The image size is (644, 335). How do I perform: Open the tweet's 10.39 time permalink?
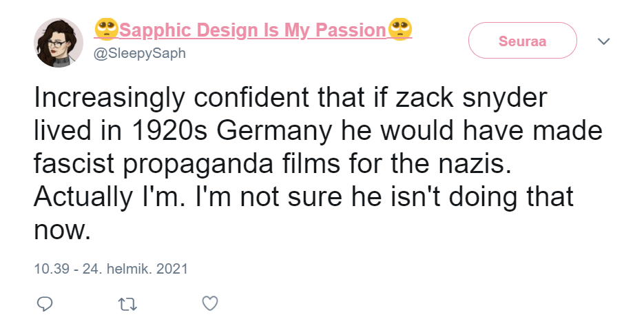coord(52,269)
